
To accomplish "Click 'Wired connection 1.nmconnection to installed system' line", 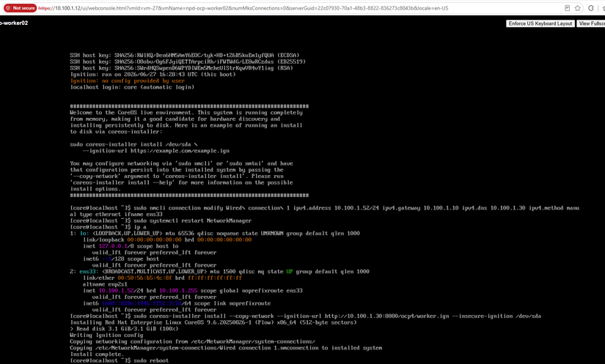I will coord(226,348).
